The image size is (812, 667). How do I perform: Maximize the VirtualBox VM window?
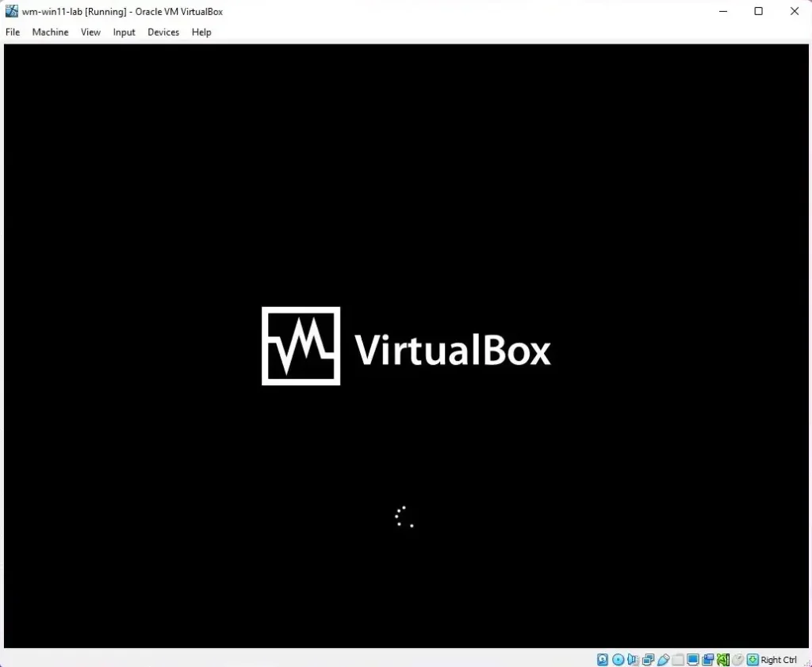tap(758, 11)
